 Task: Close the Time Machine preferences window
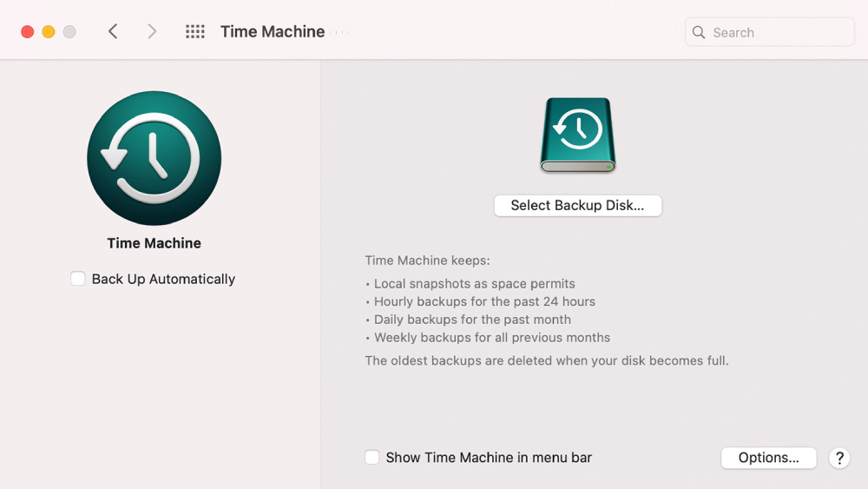coord(28,32)
